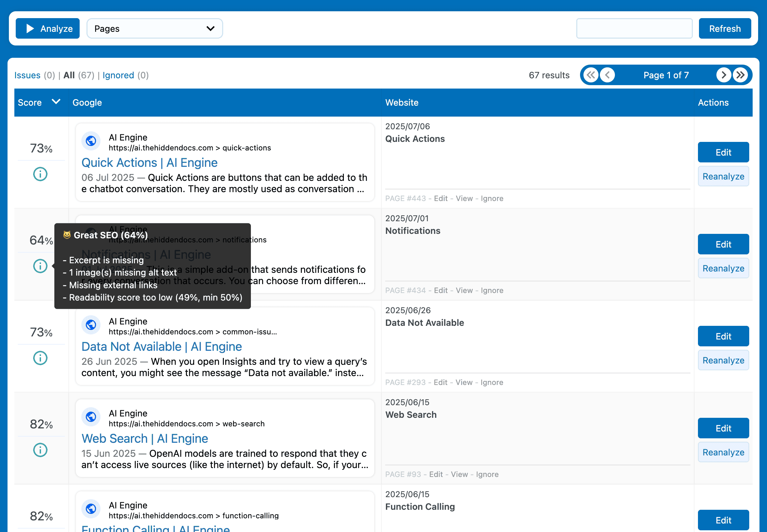
Task: Jump to the last page with the double-right arrow
Action: (x=740, y=75)
